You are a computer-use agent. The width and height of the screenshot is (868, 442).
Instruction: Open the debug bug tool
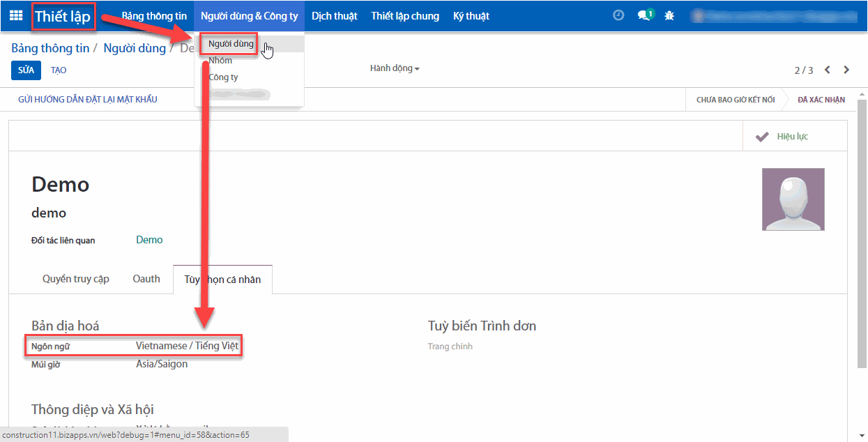click(x=669, y=15)
